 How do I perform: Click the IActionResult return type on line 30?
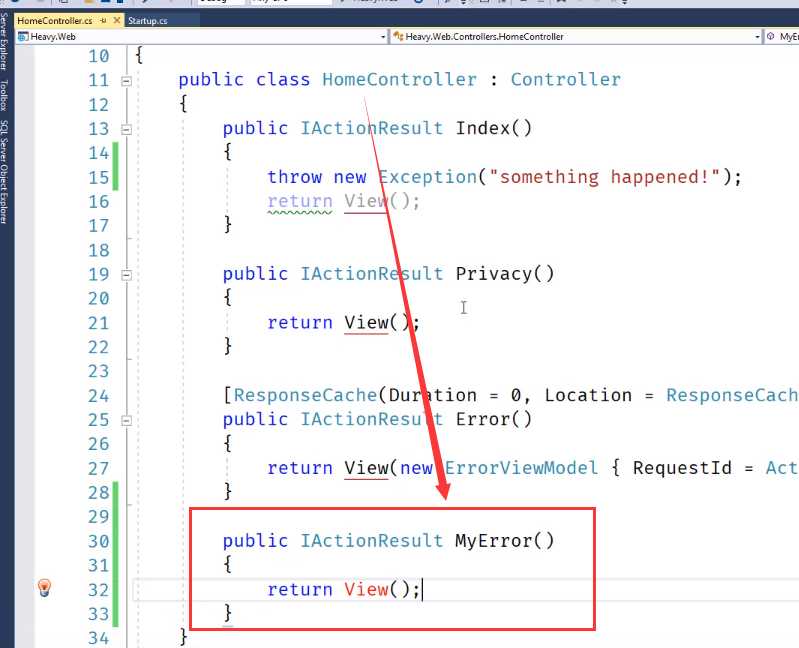click(372, 541)
